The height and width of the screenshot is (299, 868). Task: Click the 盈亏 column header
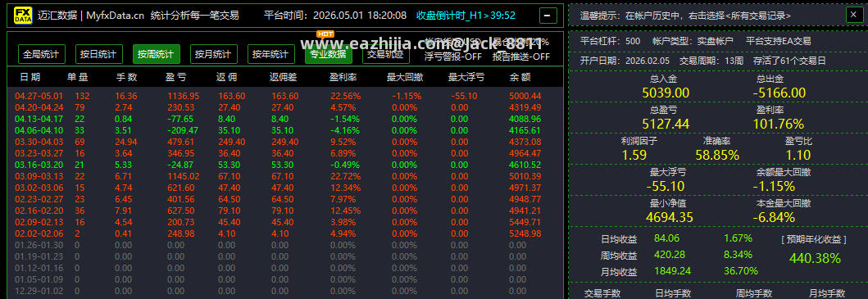point(175,77)
